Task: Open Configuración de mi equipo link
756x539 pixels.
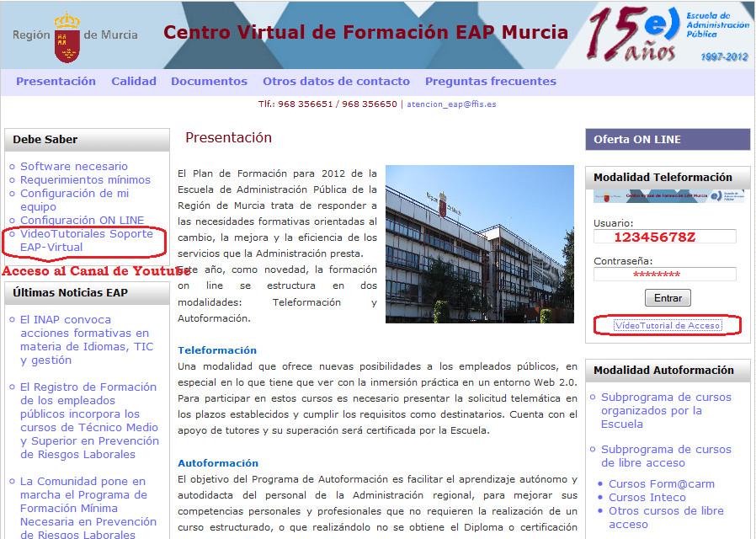Action: (x=75, y=200)
